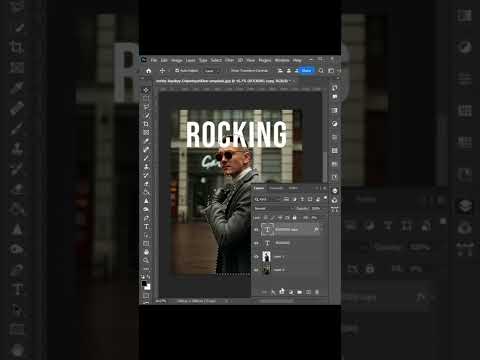480x360 pixels.
Task: Open the Normal blend mode dropdown
Action: coord(274,209)
